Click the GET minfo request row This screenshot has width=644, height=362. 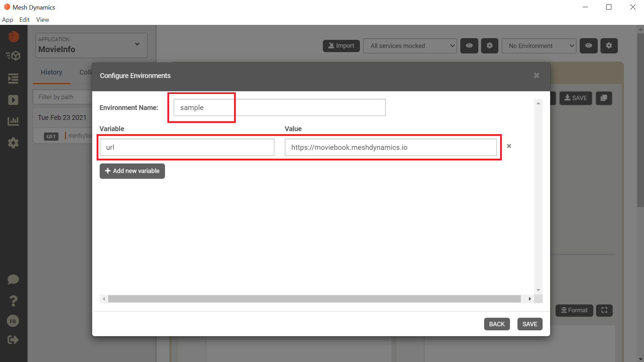63,136
